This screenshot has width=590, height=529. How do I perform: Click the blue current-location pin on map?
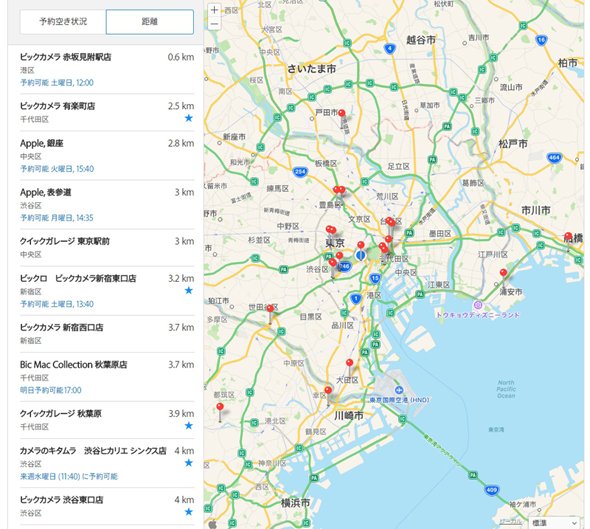click(360, 255)
